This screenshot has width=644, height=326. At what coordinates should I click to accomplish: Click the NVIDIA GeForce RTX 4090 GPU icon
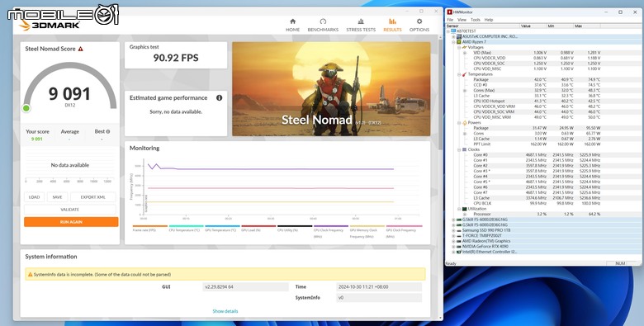[459, 246]
